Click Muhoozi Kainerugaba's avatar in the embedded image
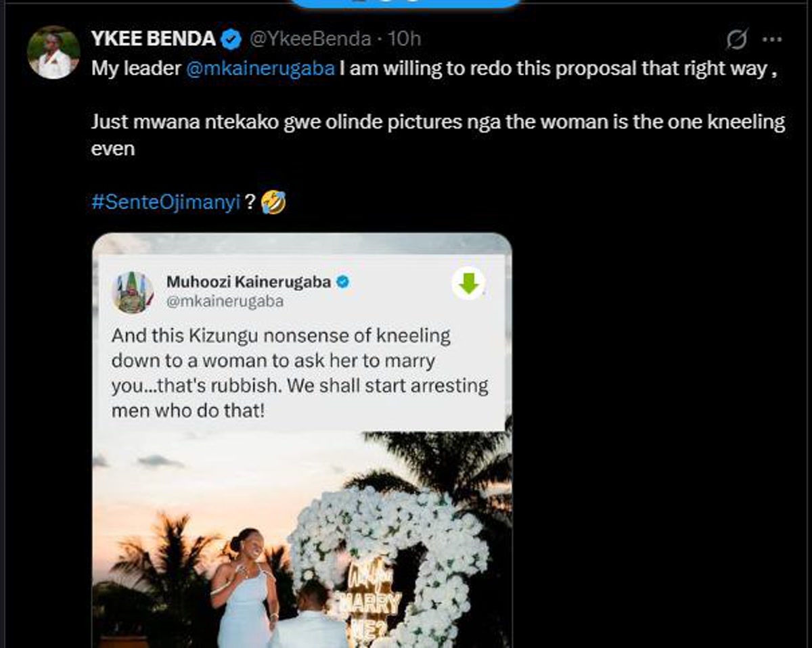812x648 pixels. tap(133, 292)
